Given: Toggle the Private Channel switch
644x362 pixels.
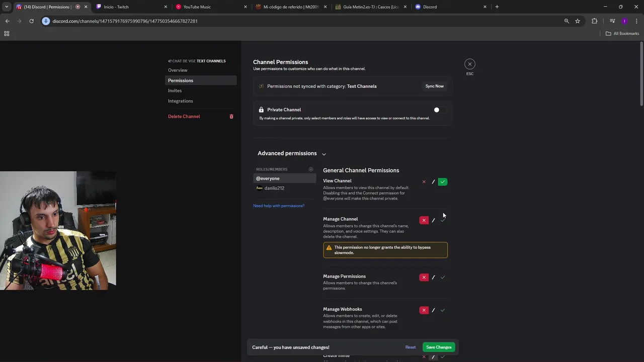Looking at the screenshot, I should click(x=440, y=110).
